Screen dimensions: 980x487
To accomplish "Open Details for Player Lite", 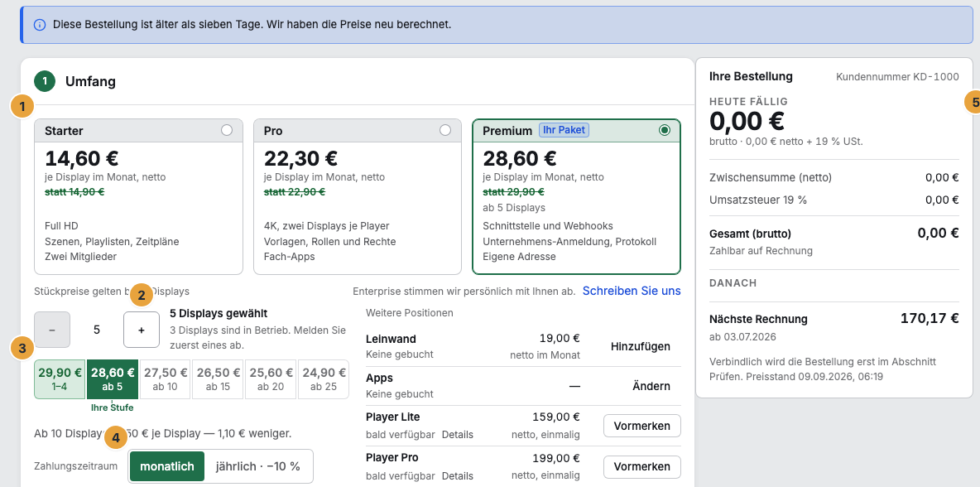I will click(x=458, y=435).
